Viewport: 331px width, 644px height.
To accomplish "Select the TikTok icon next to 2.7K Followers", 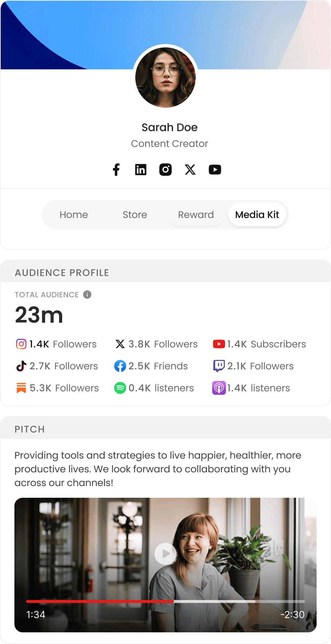I will pyautogui.click(x=21, y=366).
